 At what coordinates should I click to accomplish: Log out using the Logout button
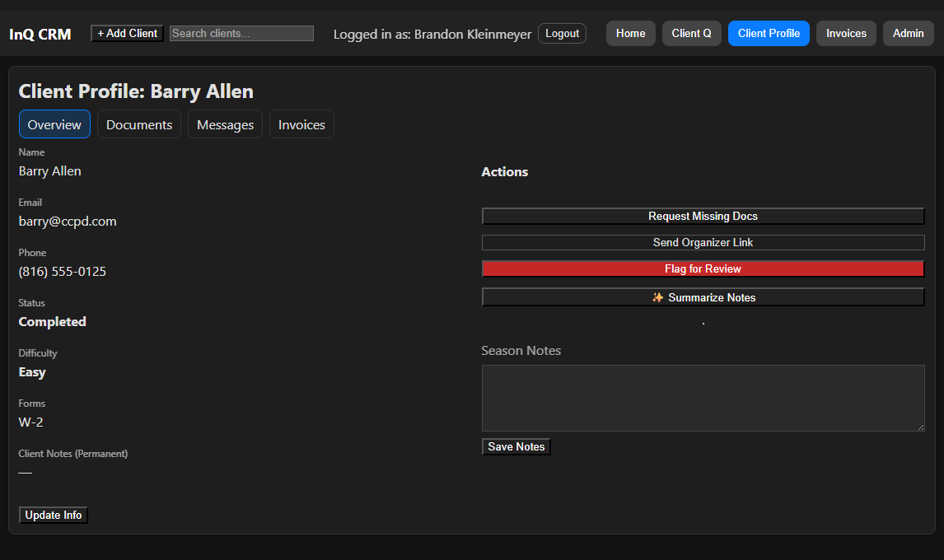[562, 34]
